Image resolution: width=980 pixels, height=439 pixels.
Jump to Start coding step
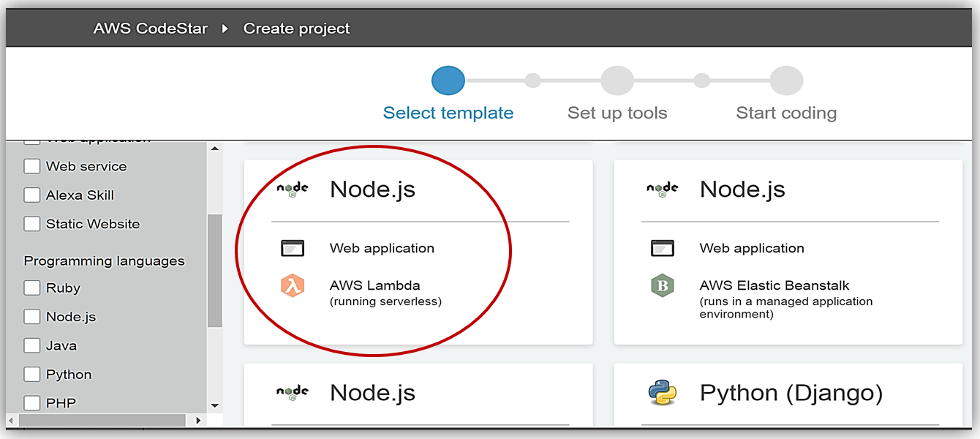(786, 81)
